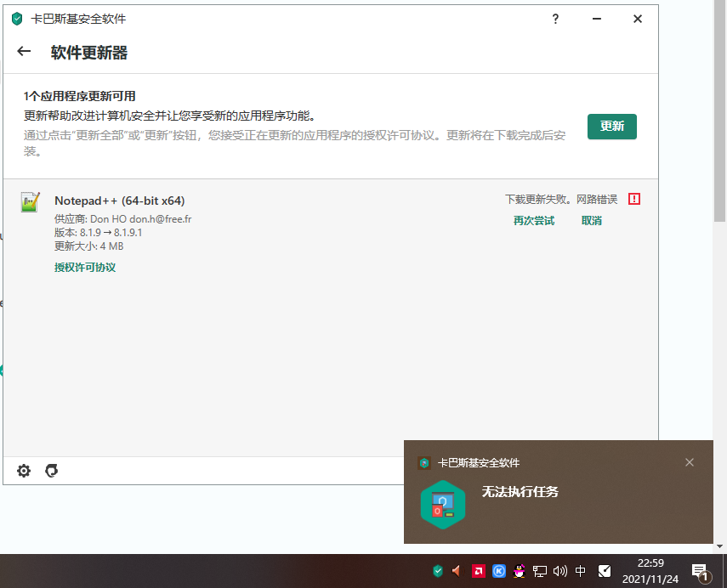Click the muted speaker tray icon
Screen dimensions: 727x588
457,571
